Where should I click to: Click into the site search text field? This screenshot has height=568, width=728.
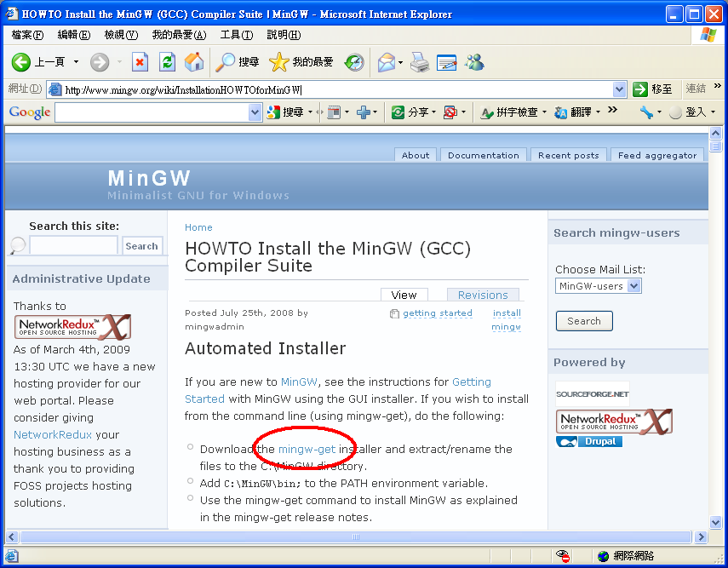pyautogui.click(x=73, y=245)
